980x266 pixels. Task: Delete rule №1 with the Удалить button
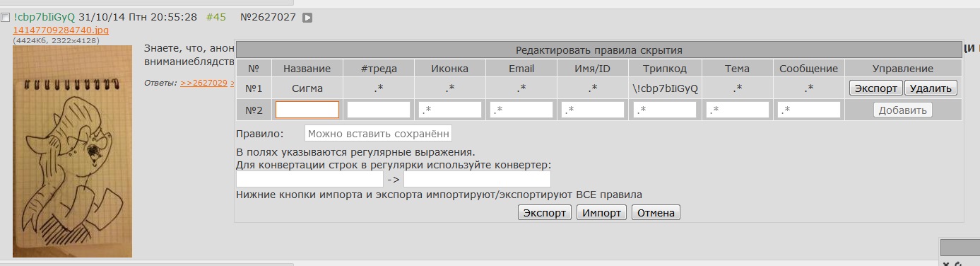pos(931,88)
